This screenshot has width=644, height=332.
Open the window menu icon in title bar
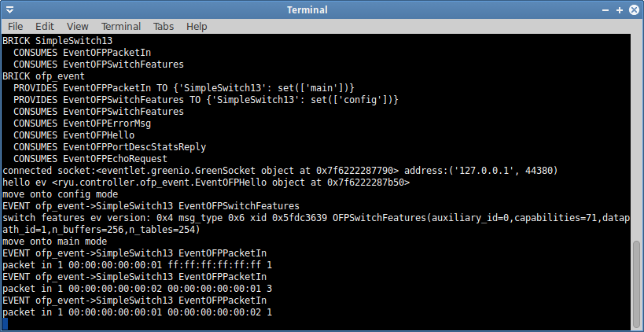(x=9, y=9)
